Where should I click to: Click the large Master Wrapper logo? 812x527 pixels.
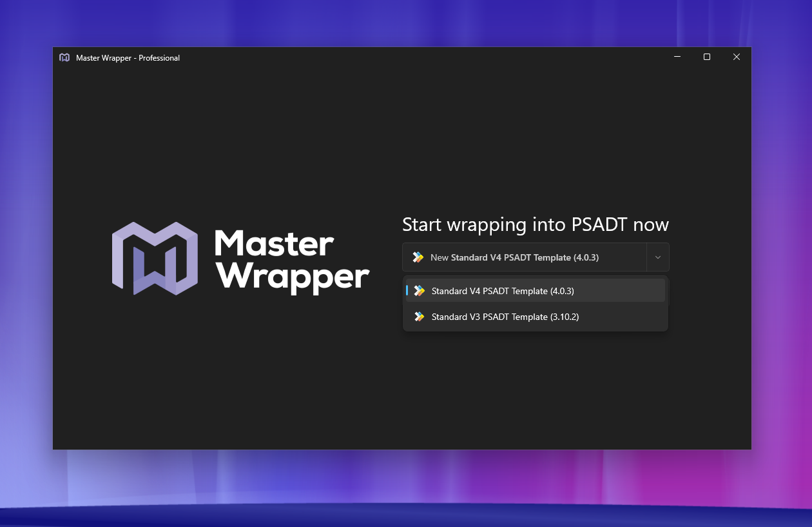240,259
